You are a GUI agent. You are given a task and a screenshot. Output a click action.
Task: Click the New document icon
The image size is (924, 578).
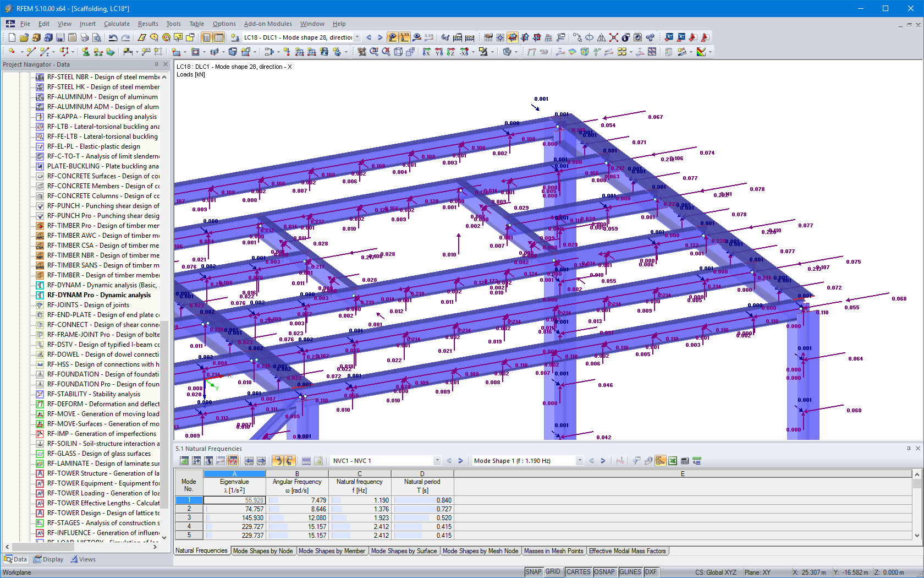(x=12, y=37)
